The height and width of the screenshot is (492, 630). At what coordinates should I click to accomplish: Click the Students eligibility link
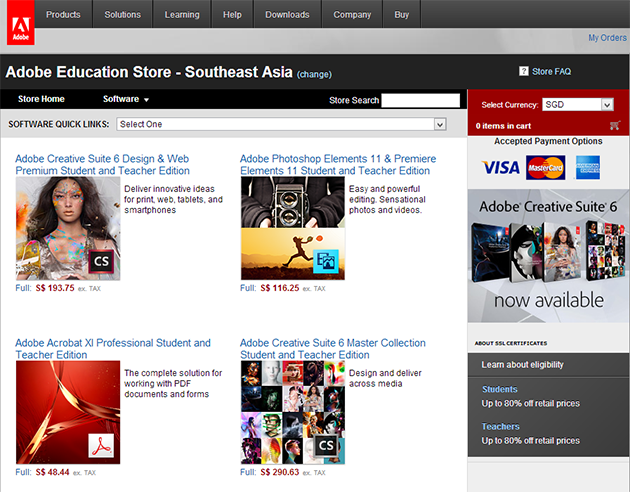point(499,389)
